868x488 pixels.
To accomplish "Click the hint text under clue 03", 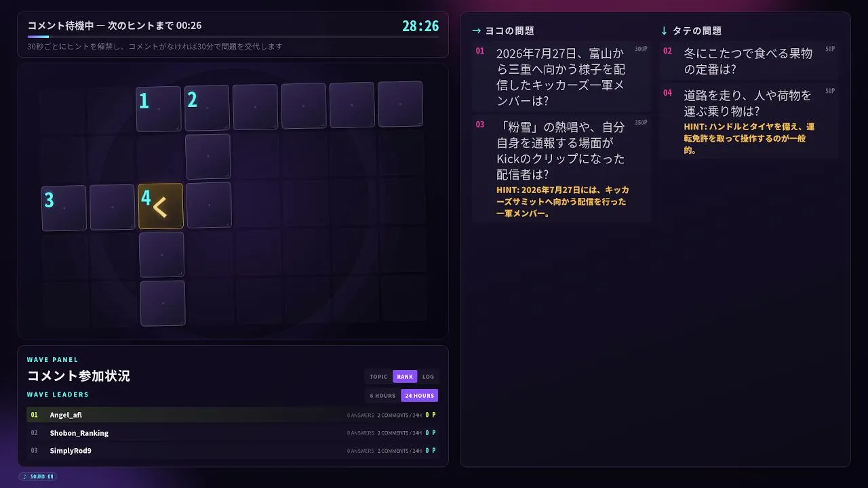I will pyautogui.click(x=562, y=201).
